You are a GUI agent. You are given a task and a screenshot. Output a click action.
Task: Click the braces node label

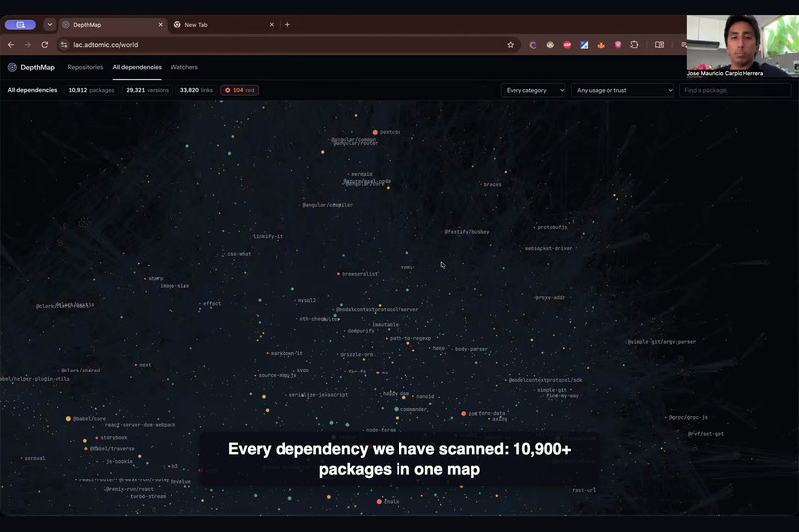(x=493, y=185)
